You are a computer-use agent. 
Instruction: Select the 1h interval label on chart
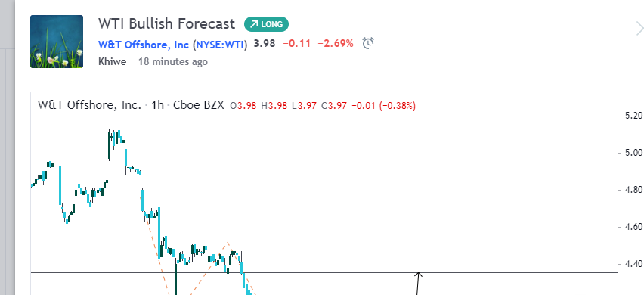coord(157,105)
